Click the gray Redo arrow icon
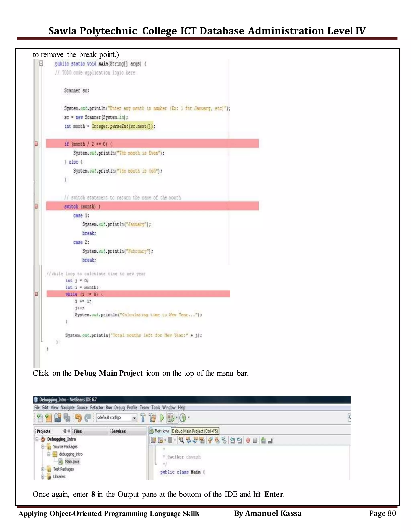Screen dimensions: 411x532 click(x=88, y=418)
